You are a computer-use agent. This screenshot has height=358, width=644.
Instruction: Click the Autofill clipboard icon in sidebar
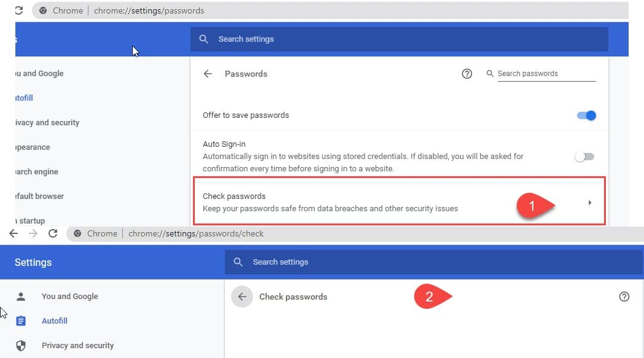coord(21,321)
